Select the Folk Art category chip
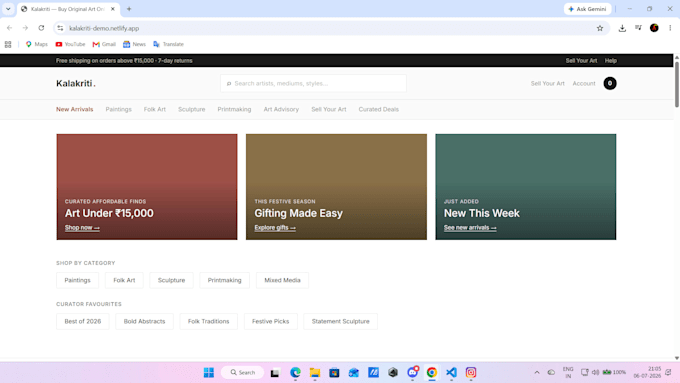 click(124, 280)
